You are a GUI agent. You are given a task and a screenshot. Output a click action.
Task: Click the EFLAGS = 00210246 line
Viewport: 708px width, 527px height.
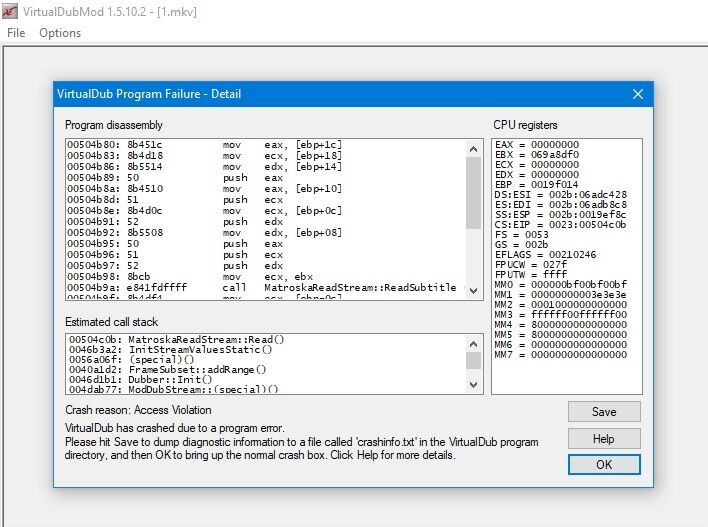click(545, 254)
